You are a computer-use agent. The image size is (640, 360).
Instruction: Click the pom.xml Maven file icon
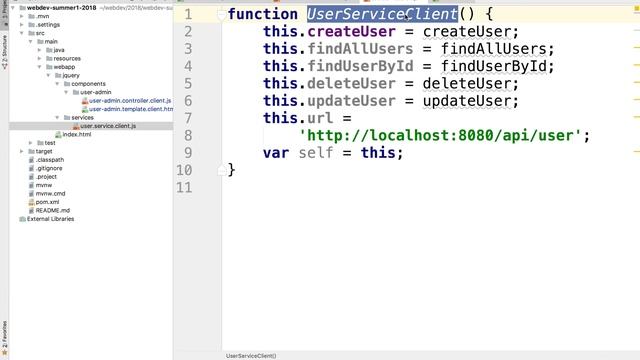pos(31,202)
